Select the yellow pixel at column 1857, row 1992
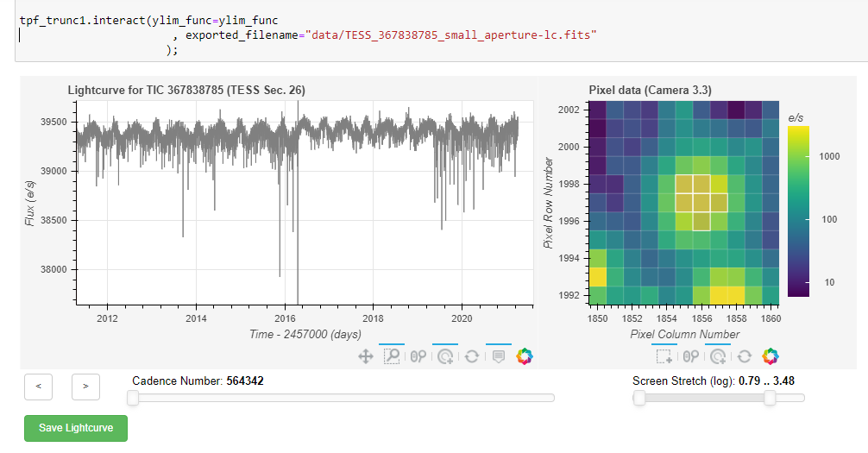This screenshot has width=868, height=453. click(719, 295)
